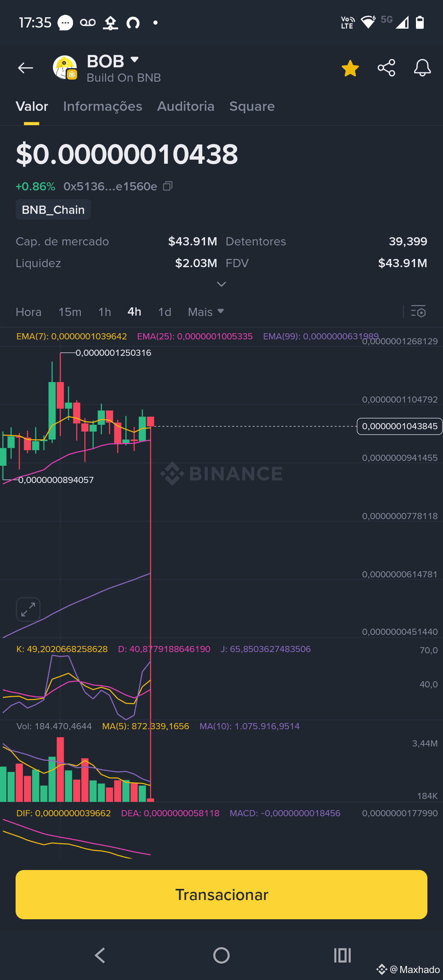Copy the contract address icon
Viewport: 443px width, 980px height.
pos(168,186)
